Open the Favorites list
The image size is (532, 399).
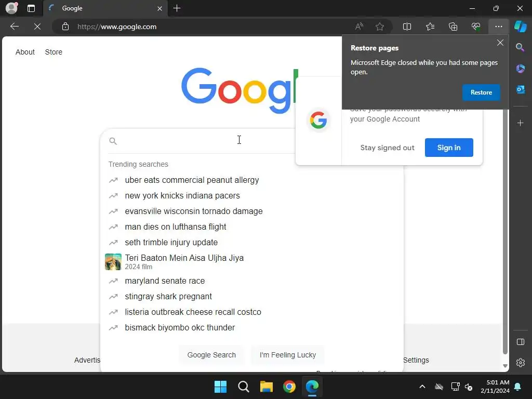[x=430, y=26]
